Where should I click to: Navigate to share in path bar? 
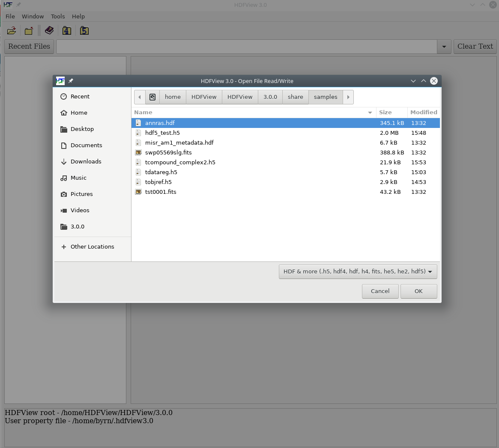(295, 97)
